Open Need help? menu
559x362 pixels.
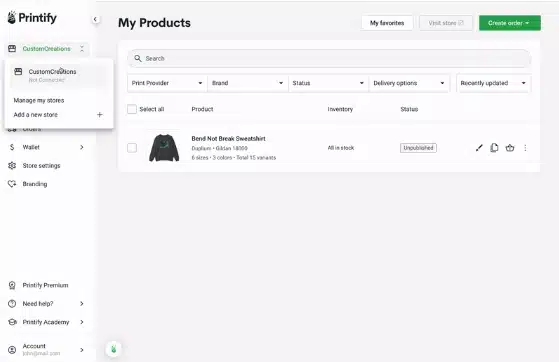pyautogui.click(x=38, y=304)
